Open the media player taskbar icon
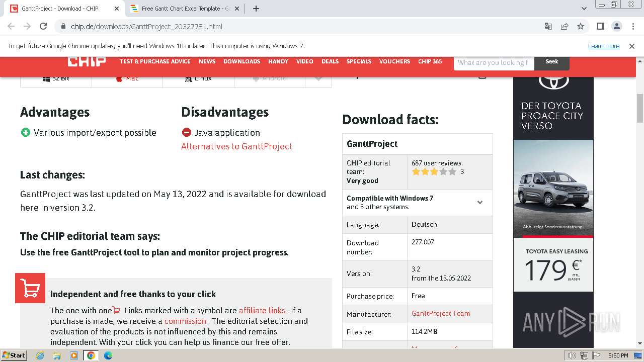644x362 pixels. point(74,355)
